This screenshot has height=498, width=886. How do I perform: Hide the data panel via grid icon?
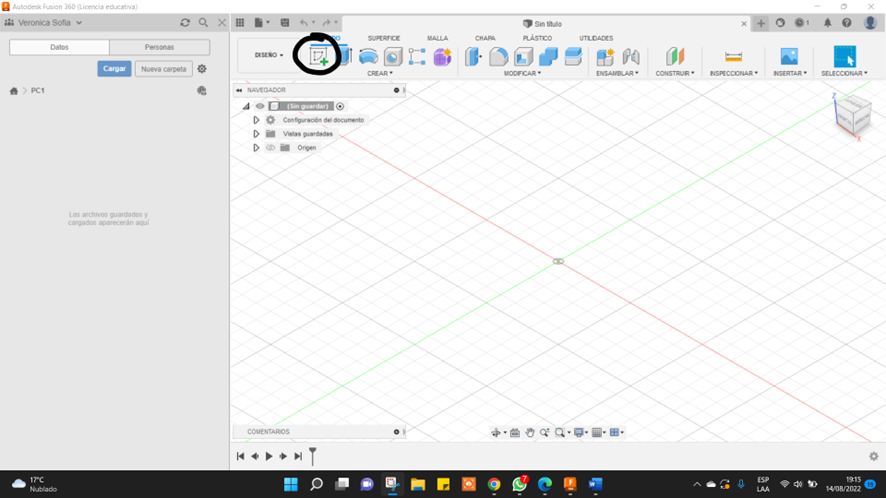(x=240, y=23)
